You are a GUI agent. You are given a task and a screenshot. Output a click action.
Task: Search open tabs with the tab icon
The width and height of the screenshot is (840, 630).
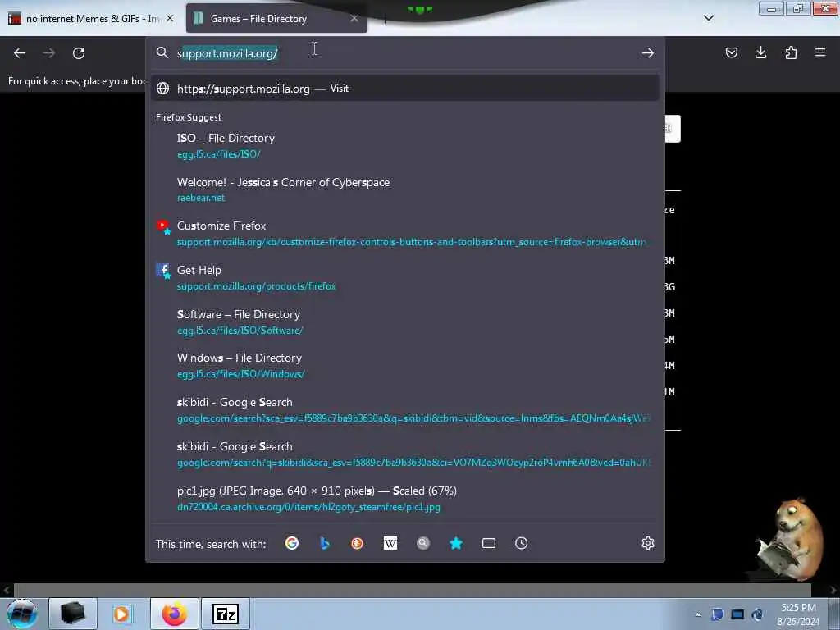489,543
